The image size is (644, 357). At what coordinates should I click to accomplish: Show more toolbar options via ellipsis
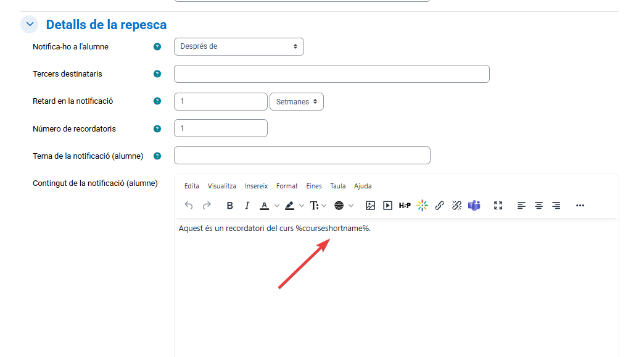(x=580, y=206)
